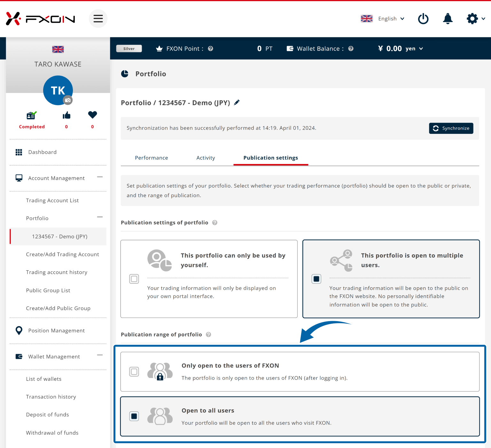Open Dashboard from the sidebar
Viewport: 491px width, 448px height.
(x=43, y=152)
